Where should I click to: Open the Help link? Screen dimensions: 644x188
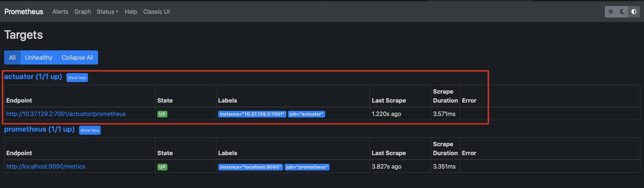131,12
